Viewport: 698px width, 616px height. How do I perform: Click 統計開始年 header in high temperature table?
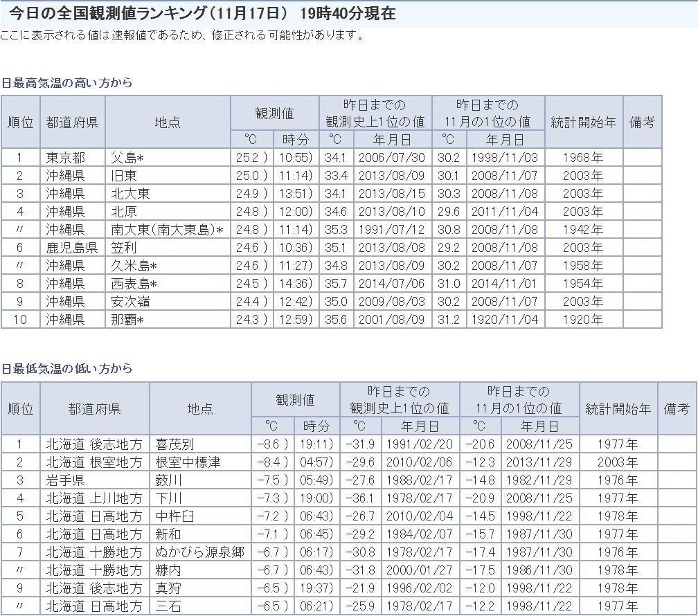[583, 122]
